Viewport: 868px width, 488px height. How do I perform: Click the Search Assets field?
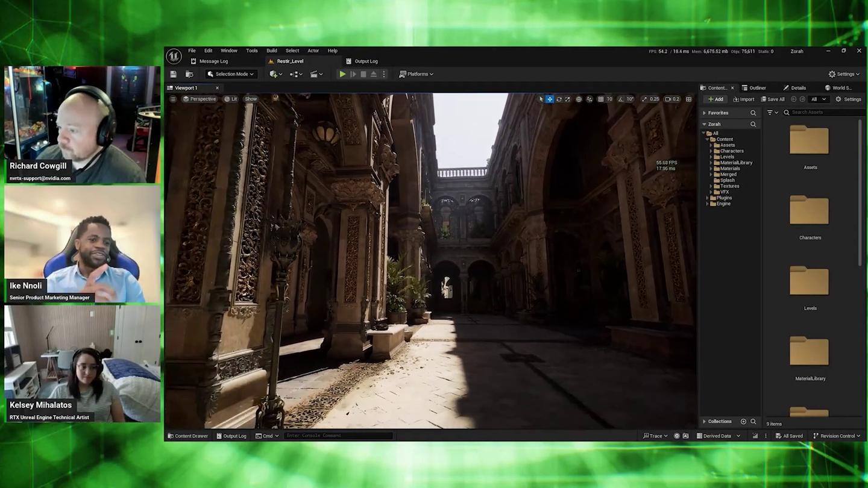tap(825, 113)
